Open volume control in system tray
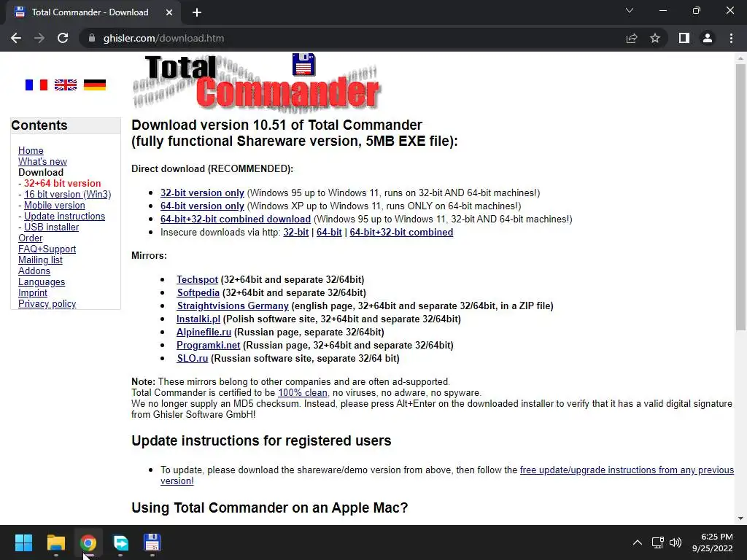The image size is (747, 560). tap(675, 542)
